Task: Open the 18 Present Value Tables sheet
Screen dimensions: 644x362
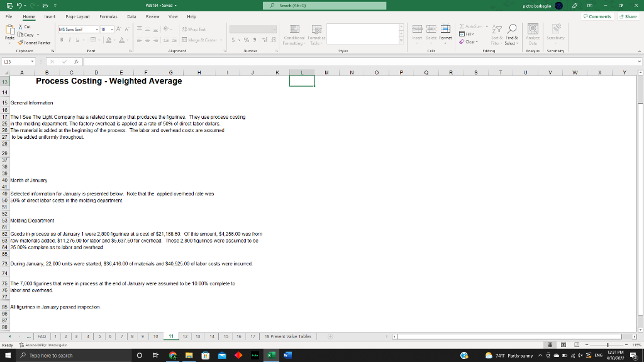Action: coord(287,336)
